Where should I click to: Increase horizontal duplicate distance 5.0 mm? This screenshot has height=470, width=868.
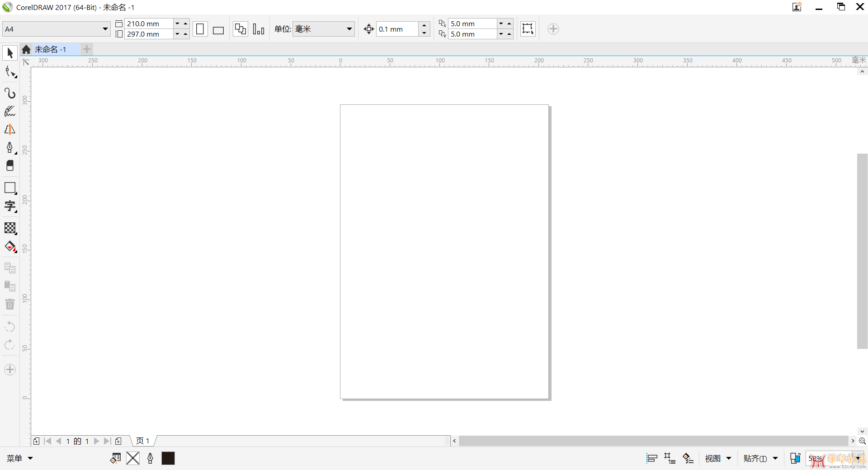pyautogui.click(x=509, y=23)
